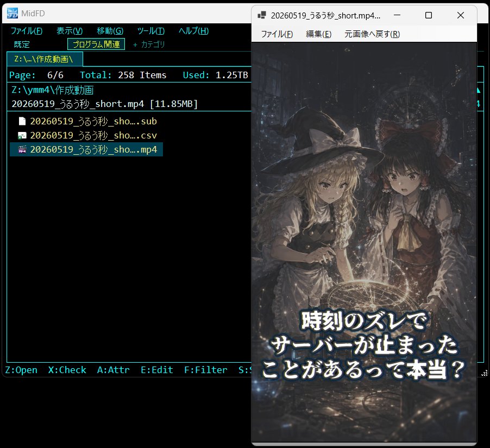The width and height of the screenshot is (490, 448).
Task: Click the E:Edit command
Action: tap(157, 370)
